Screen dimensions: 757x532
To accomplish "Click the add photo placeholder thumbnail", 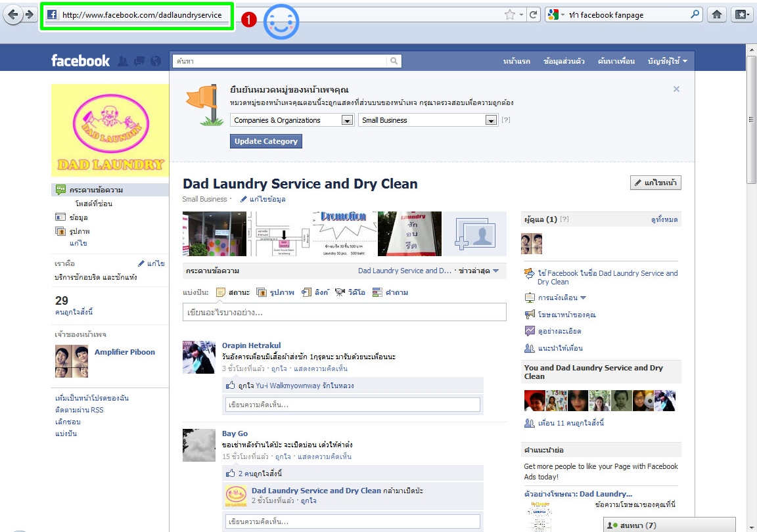I will (x=474, y=234).
